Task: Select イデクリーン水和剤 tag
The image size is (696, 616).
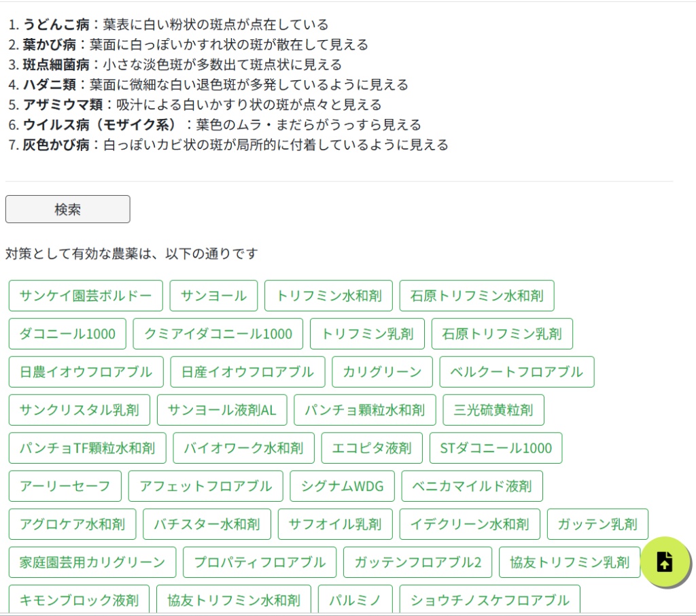Action: click(470, 524)
